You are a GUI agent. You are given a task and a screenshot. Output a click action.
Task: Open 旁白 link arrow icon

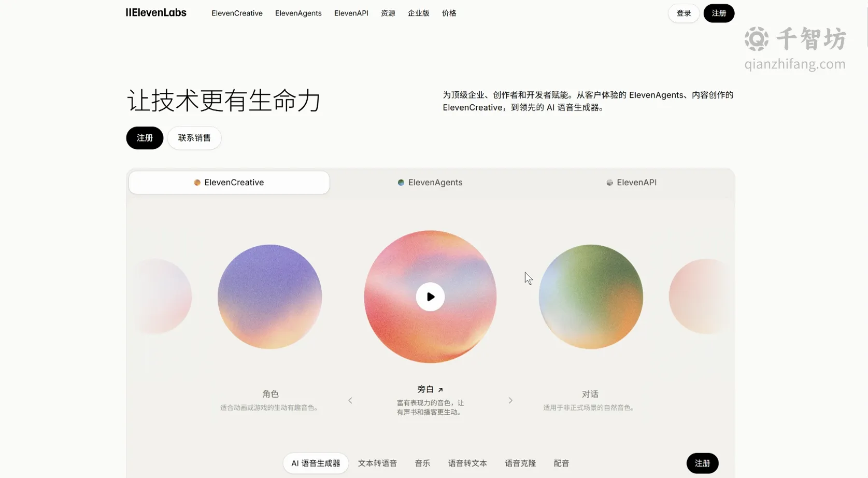[x=440, y=390]
